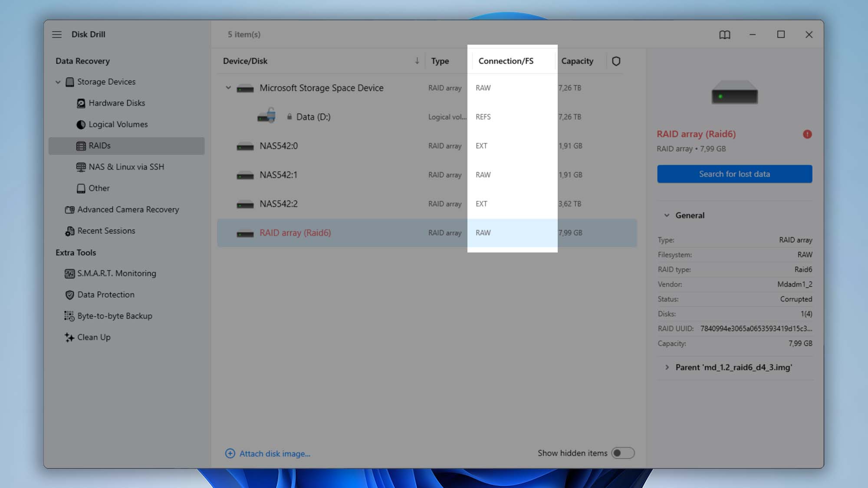Click the RAID UUID value
Image resolution: width=868 pixels, height=488 pixels.
(756, 328)
